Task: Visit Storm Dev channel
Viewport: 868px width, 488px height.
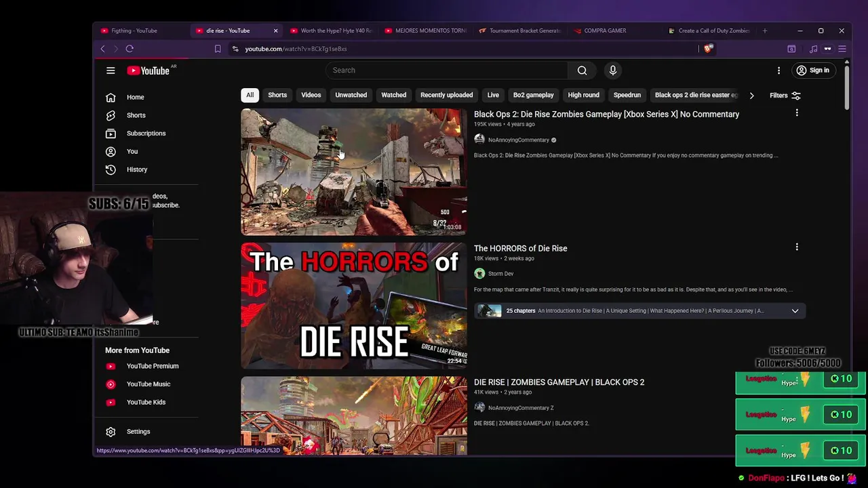Action: click(x=500, y=274)
